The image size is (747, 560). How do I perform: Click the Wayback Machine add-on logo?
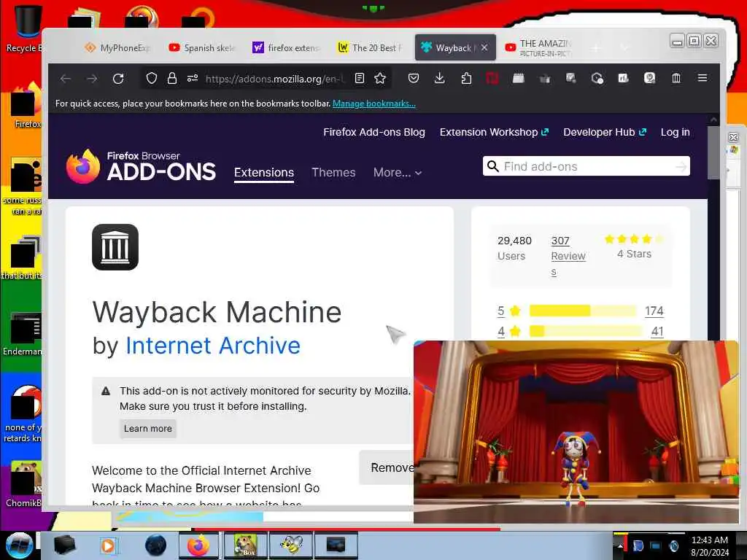tap(115, 247)
